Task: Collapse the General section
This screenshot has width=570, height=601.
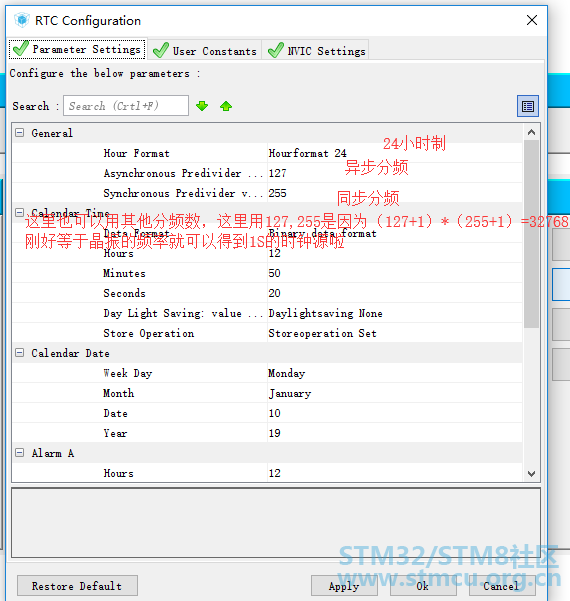Action: pos(20,133)
